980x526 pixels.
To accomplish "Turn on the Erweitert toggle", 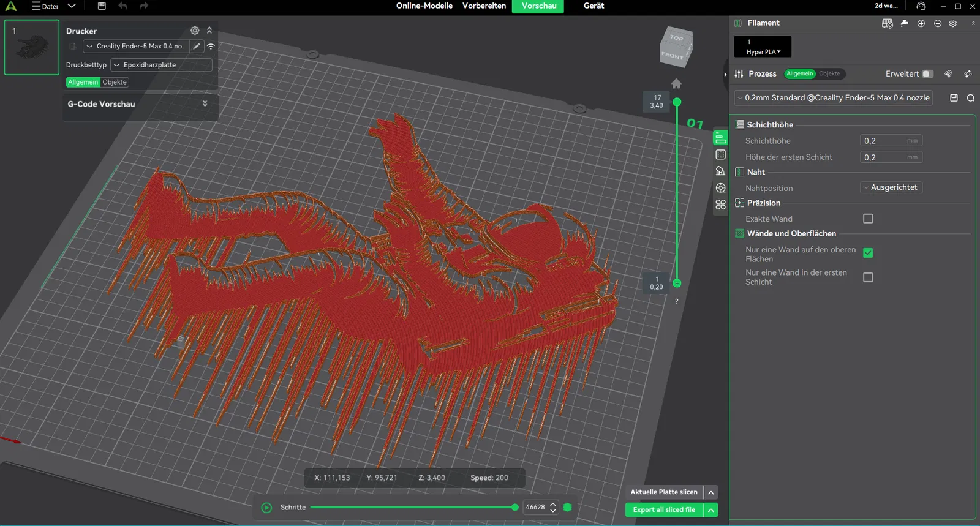I will pos(927,74).
